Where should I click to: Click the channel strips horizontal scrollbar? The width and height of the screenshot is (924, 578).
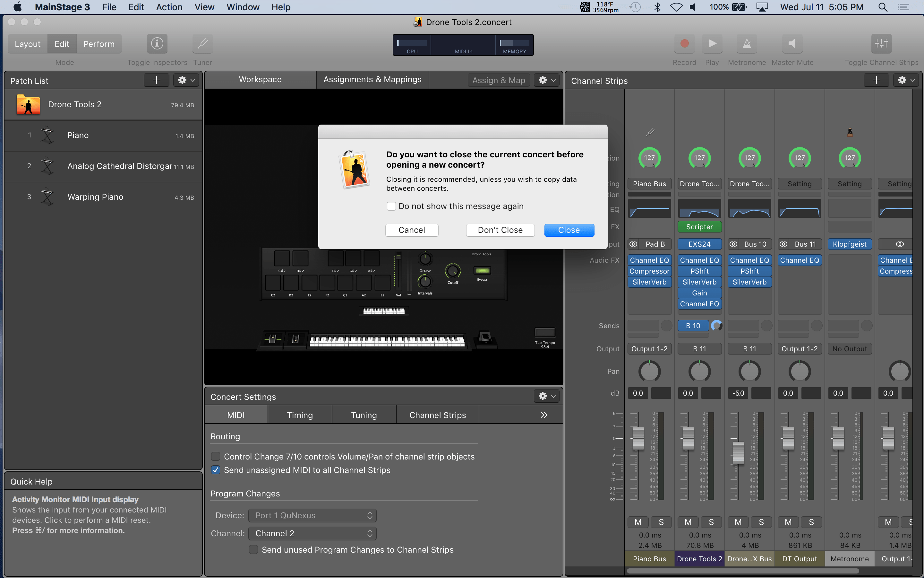[743, 571]
